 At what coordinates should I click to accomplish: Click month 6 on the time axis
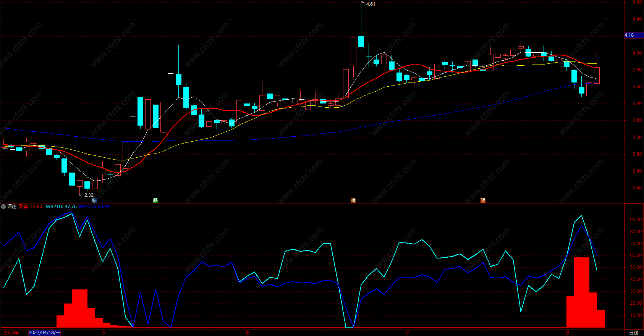point(248,333)
